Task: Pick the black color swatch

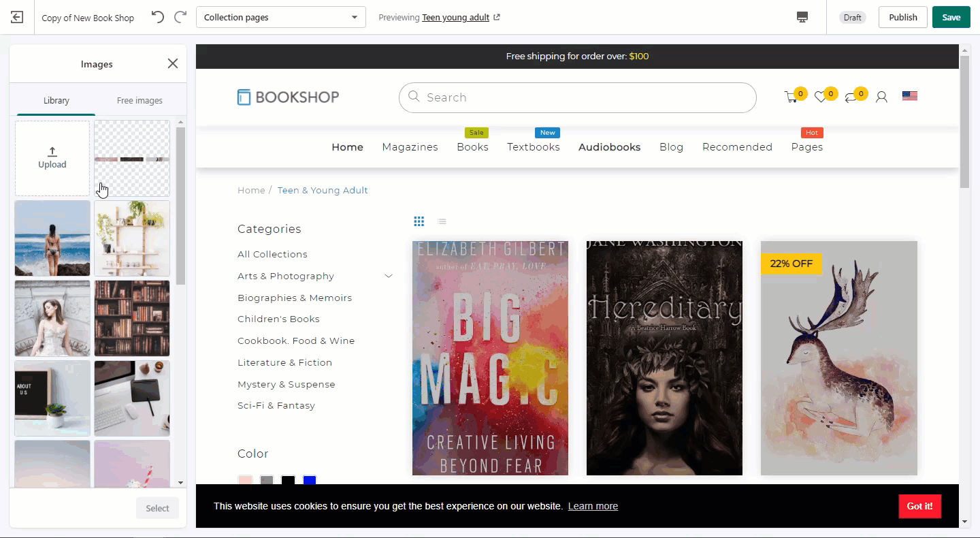Action: point(289,480)
